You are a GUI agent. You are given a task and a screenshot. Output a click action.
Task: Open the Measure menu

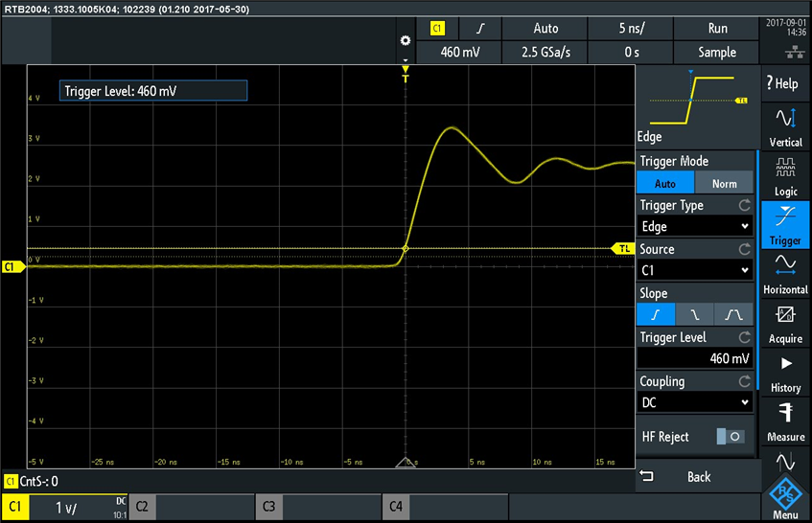(785, 422)
